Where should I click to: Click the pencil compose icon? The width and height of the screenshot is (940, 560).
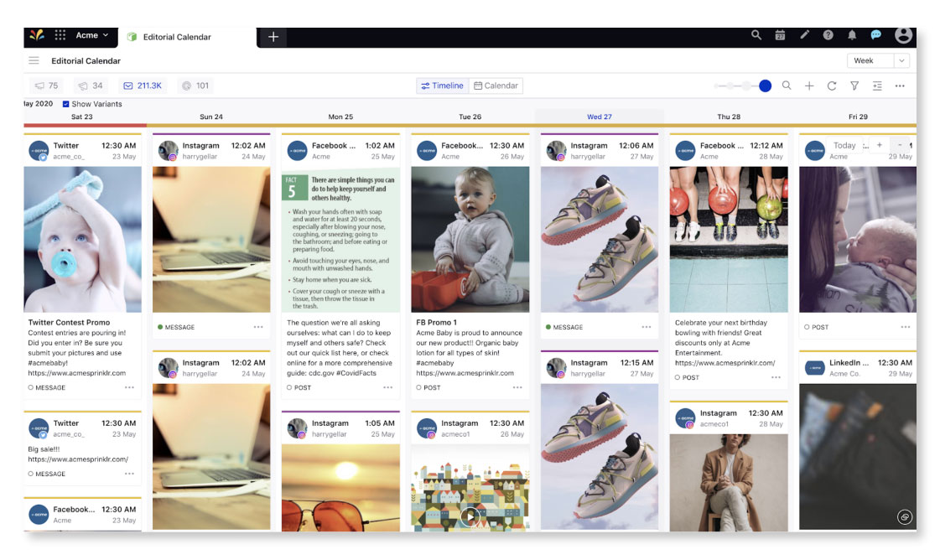click(x=804, y=35)
